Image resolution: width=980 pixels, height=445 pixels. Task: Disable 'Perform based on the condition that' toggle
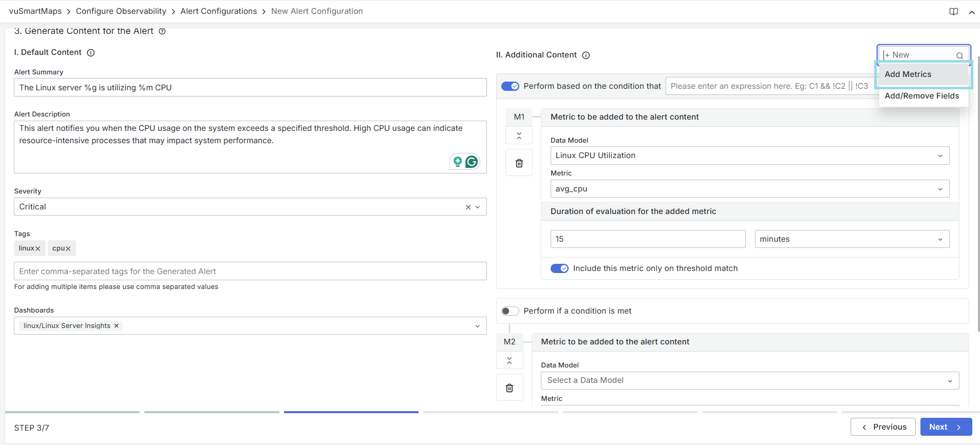(x=510, y=86)
